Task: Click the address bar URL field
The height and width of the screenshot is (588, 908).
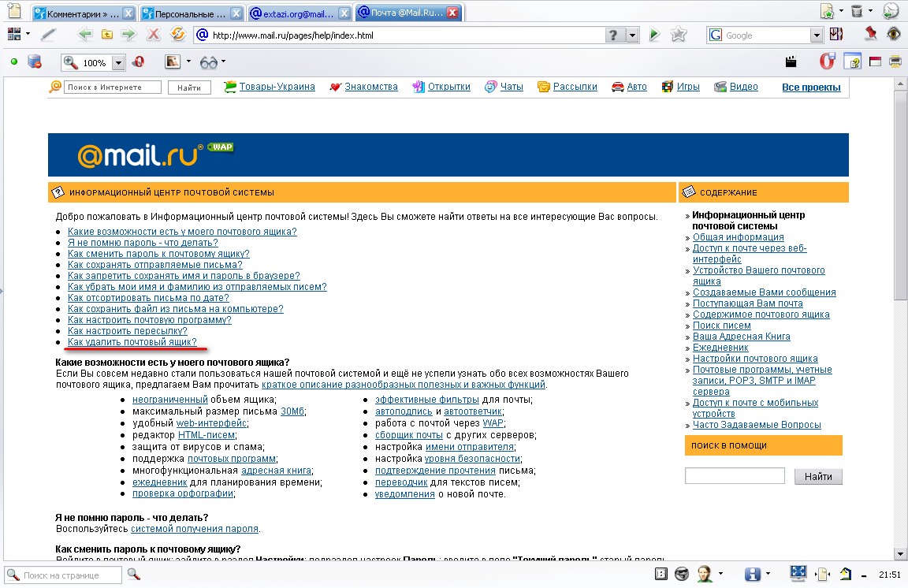Action: click(407, 35)
